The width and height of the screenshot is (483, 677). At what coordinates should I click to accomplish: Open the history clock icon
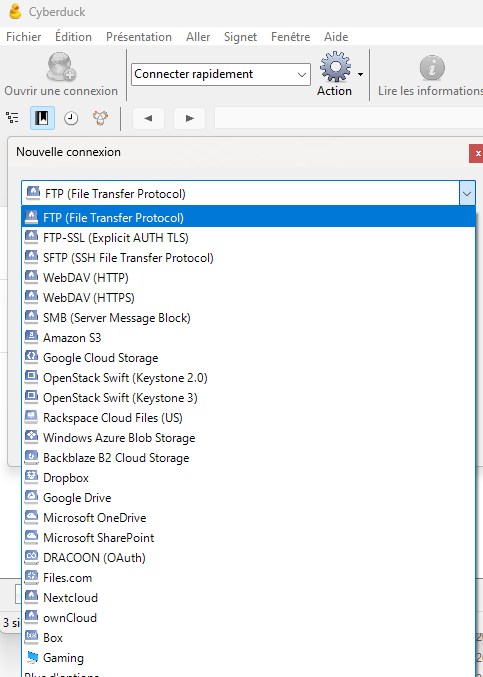click(x=71, y=118)
